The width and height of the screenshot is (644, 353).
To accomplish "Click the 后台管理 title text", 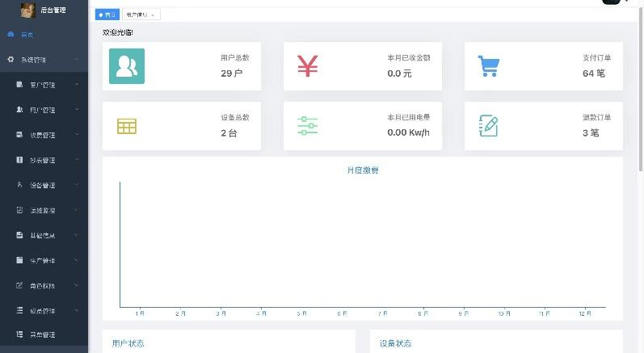I will [53, 10].
